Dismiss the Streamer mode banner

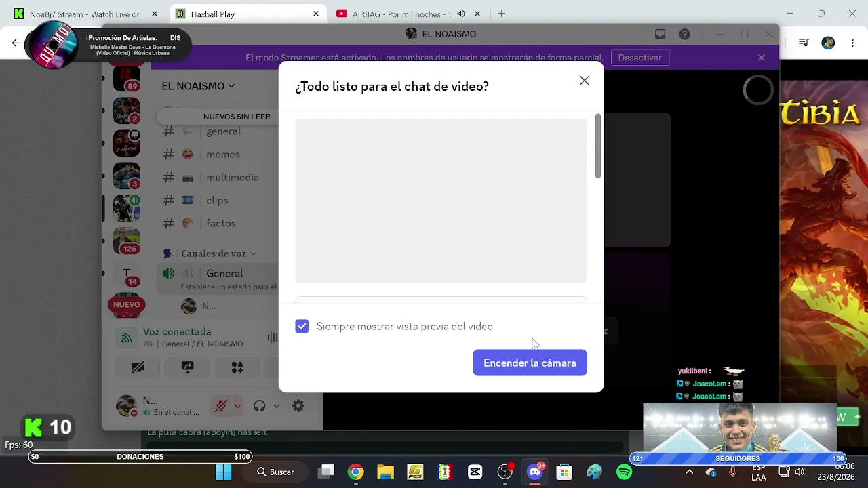[x=762, y=58]
